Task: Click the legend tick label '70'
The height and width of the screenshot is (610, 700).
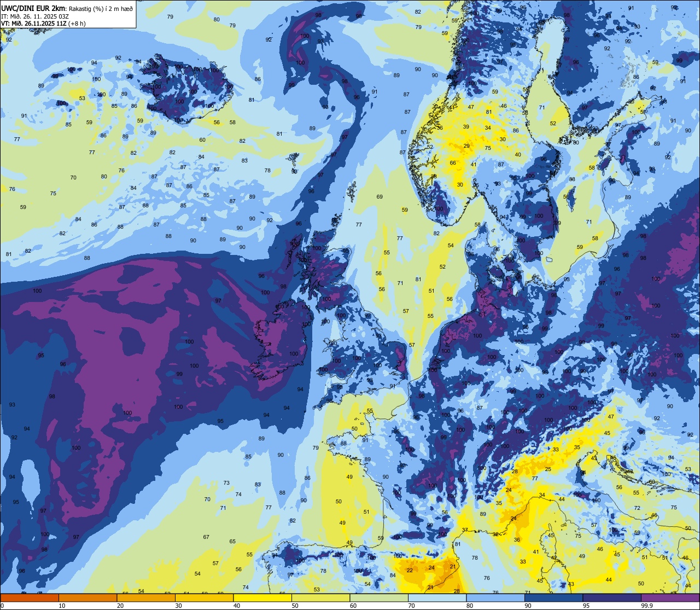Action: tap(411, 606)
